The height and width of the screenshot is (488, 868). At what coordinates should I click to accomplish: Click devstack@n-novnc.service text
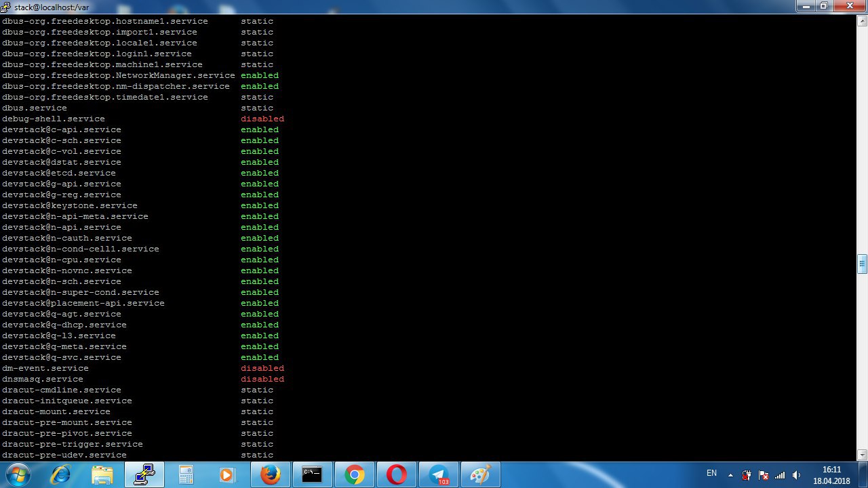click(67, 270)
